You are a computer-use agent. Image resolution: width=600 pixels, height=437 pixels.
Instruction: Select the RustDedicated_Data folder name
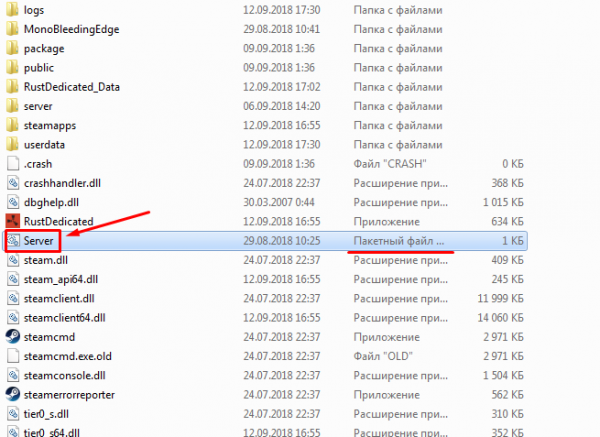pyautogui.click(x=72, y=87)
